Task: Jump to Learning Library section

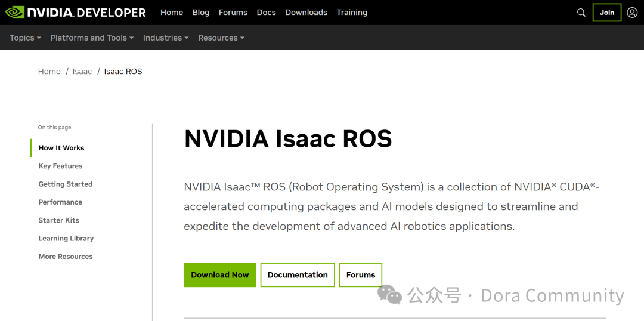Action: [x=66, y=239]
